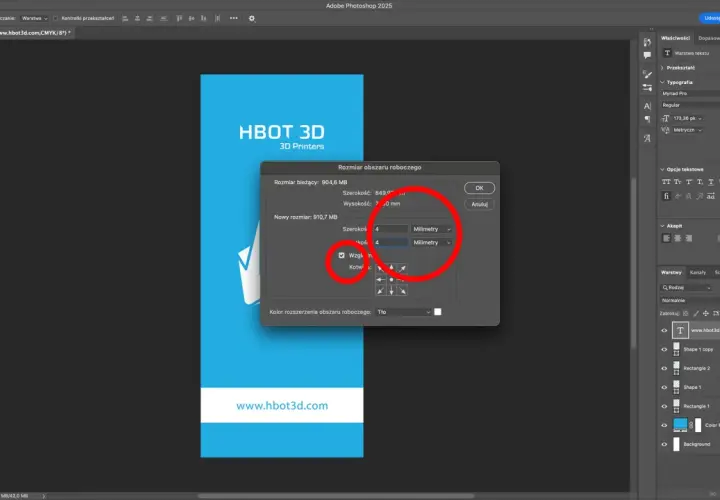This screenshot has width=720, height=500.
Task: Click OK in Rozmiar obszaru roboczego dialog
Action: 479,188
